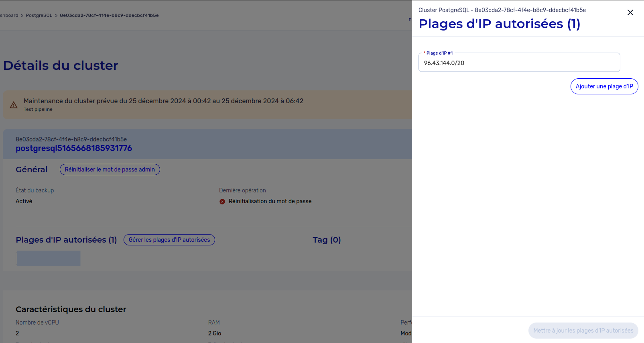
Task: Click Ajouter une plage d'IP button
Action: tap(604, 86)
